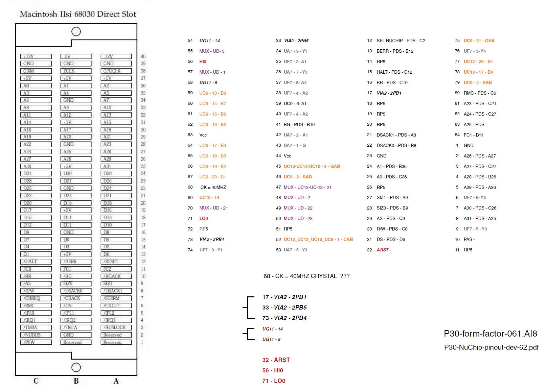Click "UC9 - 21 - GBA" entry
The image size is (547, 392).
(x=479, y=41)
